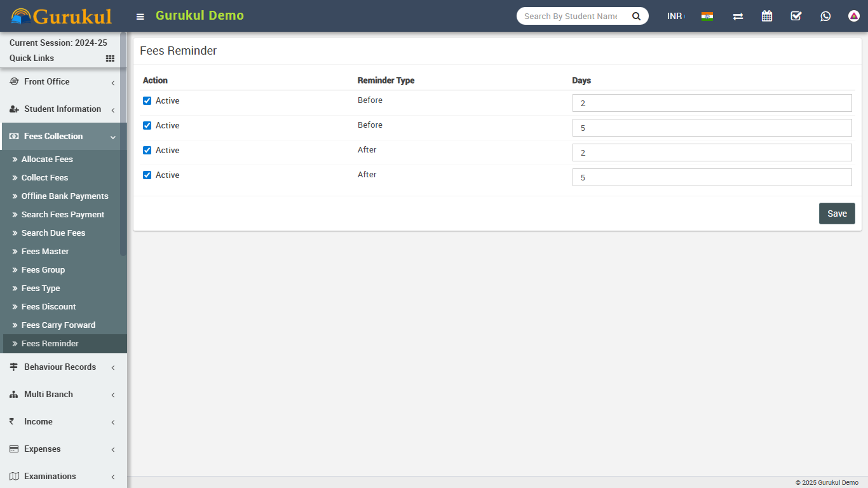
Task: Open the INR currency dropdown
Action: pyautogui.click(x=675, y=16)
